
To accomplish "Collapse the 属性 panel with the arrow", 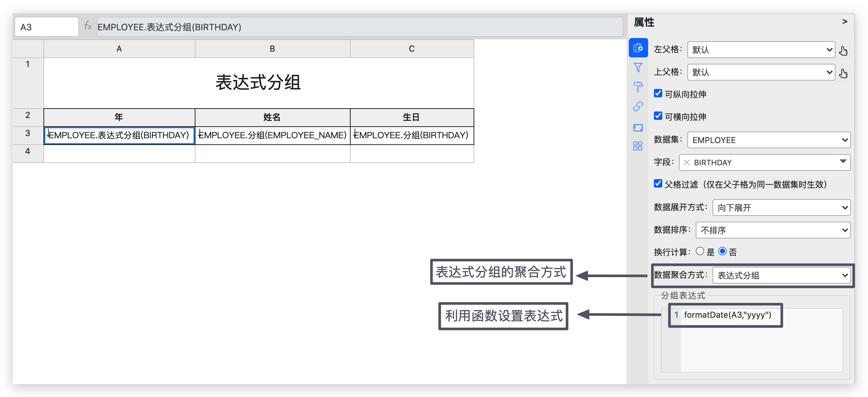I will tap(844, 22).
